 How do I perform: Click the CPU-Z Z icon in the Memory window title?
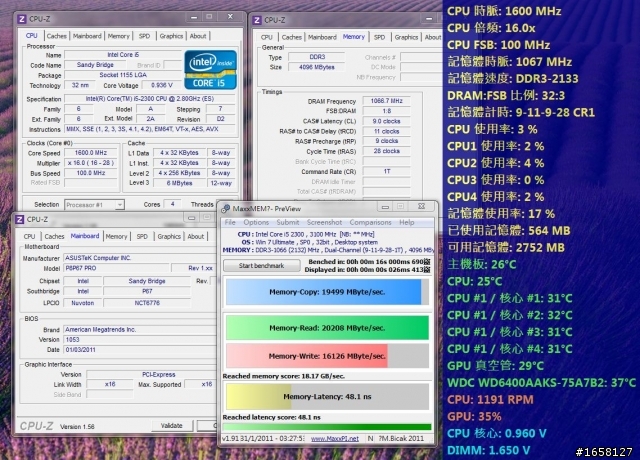257,20
